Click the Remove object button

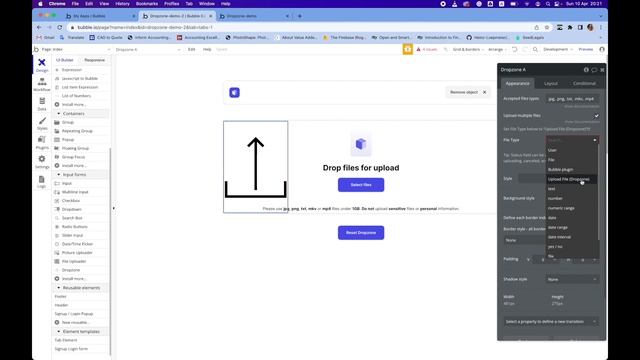click(x=468, y=92)
